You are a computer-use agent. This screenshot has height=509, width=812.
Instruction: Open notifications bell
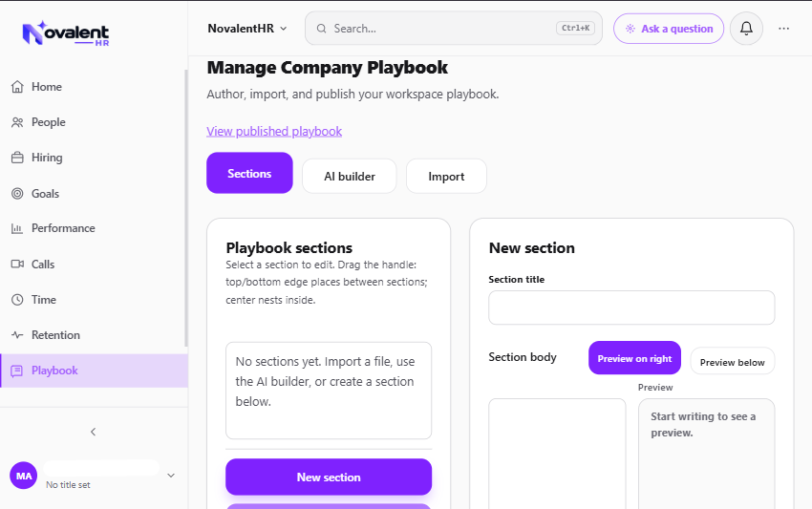746,29
